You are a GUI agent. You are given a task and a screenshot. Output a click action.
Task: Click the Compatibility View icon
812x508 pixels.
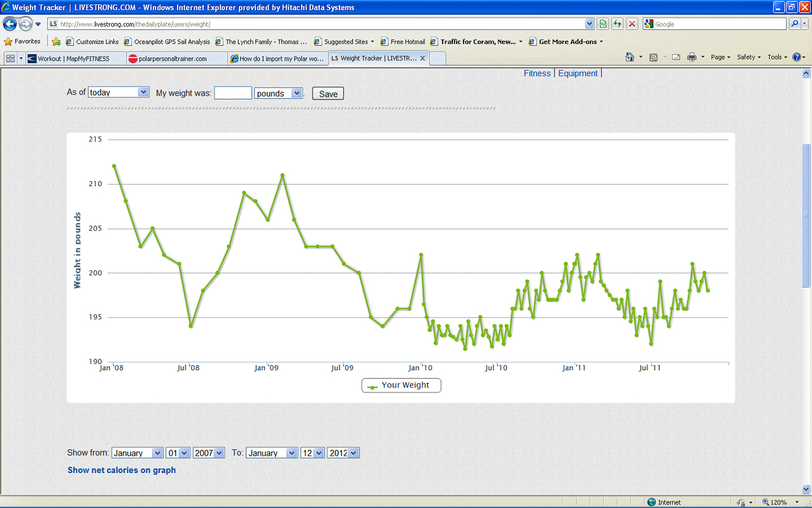(x=602, y=24)
